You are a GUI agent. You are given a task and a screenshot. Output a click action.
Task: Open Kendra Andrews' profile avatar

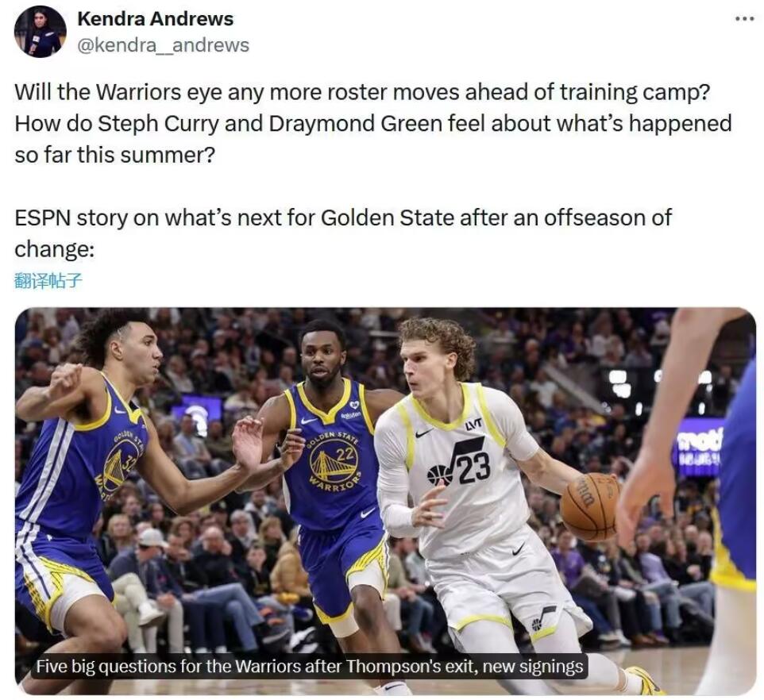coord(40,32)
